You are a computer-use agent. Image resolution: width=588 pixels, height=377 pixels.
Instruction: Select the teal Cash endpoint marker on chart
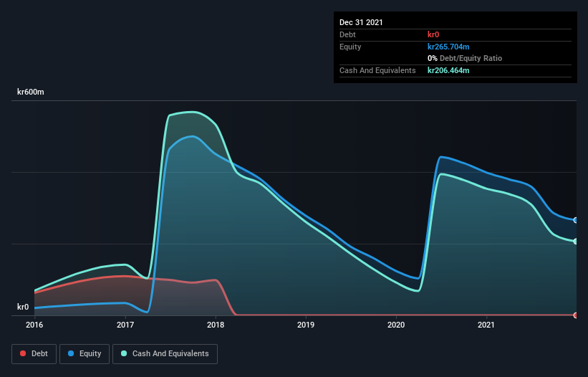pos(576,242)
